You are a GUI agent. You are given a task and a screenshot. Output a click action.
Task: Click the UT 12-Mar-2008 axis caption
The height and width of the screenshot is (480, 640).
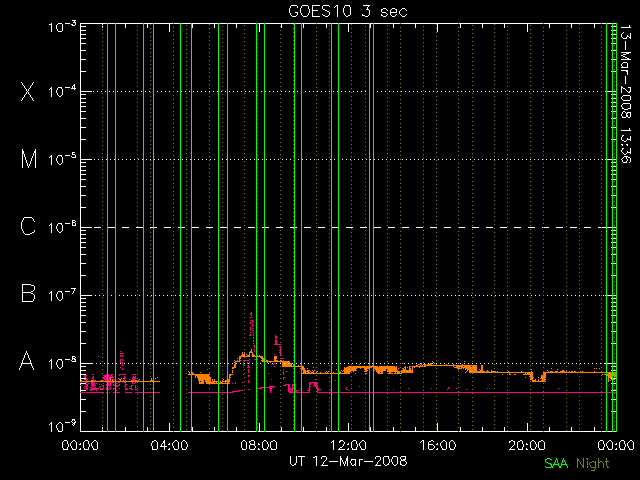[348, 461]
